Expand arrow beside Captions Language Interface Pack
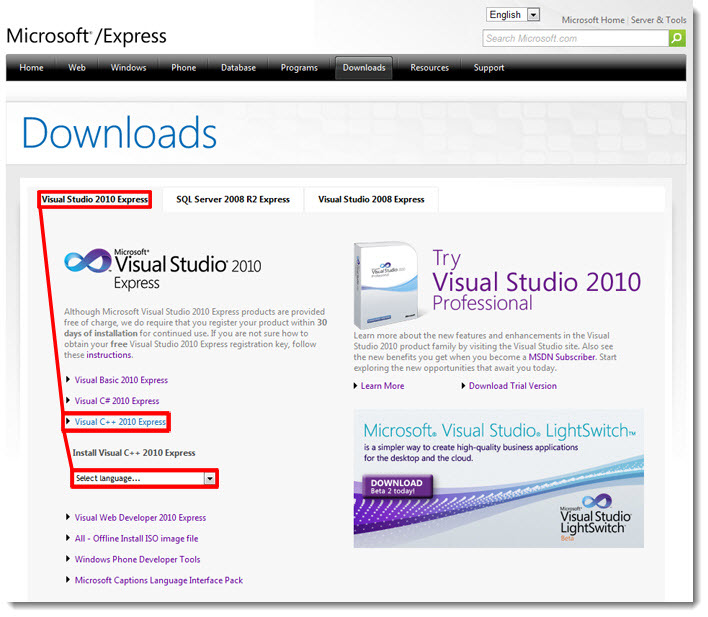The width and height of the screenshot is (708, 617). (68, 579)
